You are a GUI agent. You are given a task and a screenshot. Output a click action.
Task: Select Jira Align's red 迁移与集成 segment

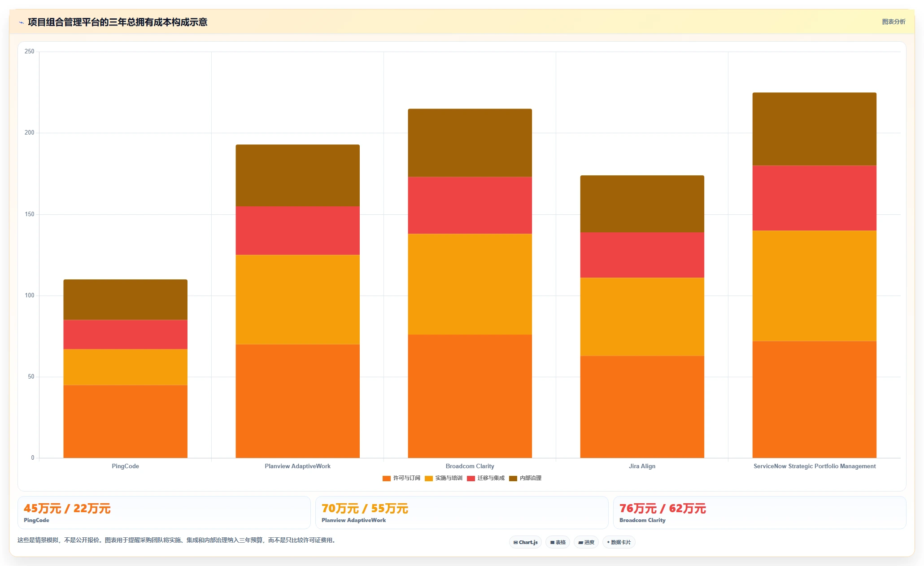[x=642, y=255]
